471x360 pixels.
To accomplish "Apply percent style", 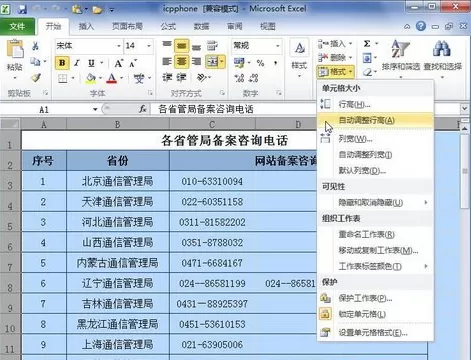I will (260, 63).
